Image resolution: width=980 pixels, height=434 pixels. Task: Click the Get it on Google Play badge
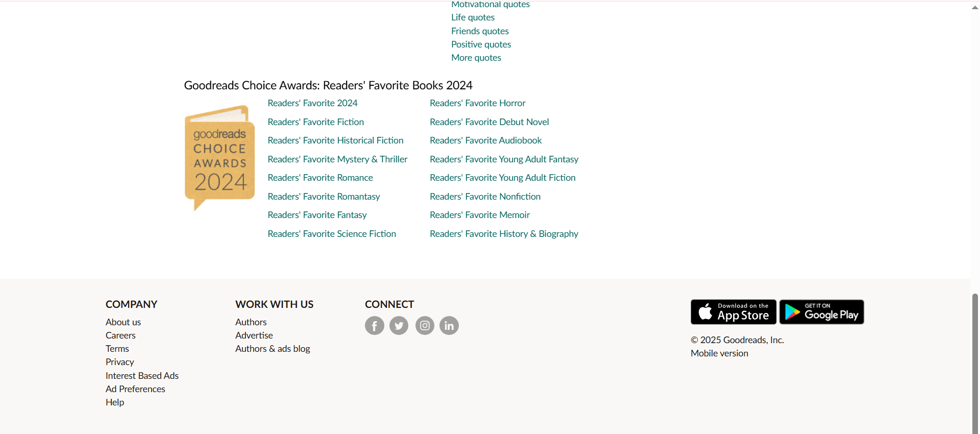tap(822, 312)
